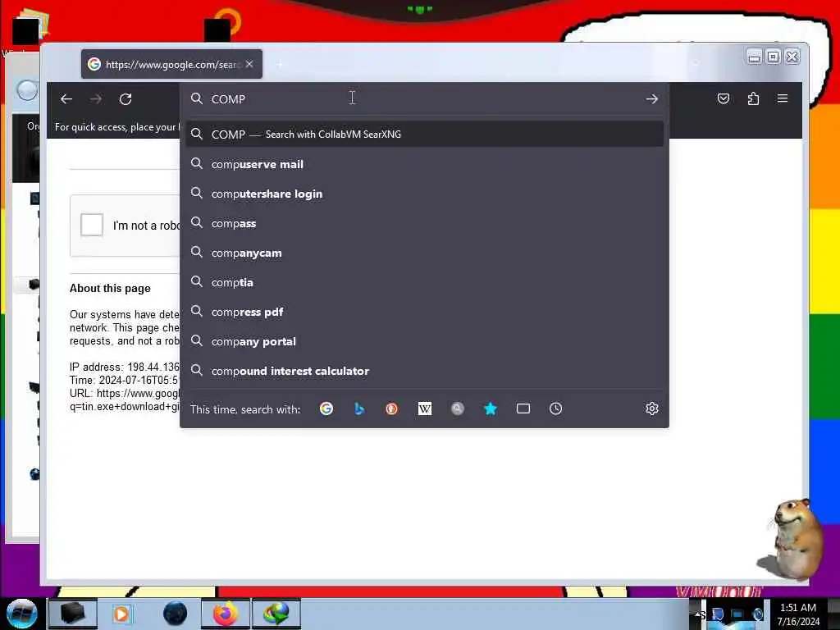Choose COMP Search with CollabVM SearXNG
The image size is (840, 630).
pyautogui.click(x=424, y=134)
